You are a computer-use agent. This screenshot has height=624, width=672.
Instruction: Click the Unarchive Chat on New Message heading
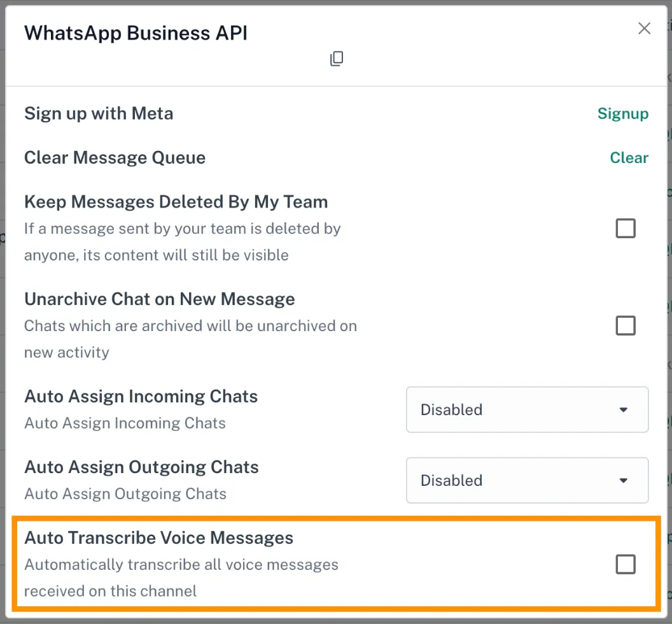(x=159, y=299)
